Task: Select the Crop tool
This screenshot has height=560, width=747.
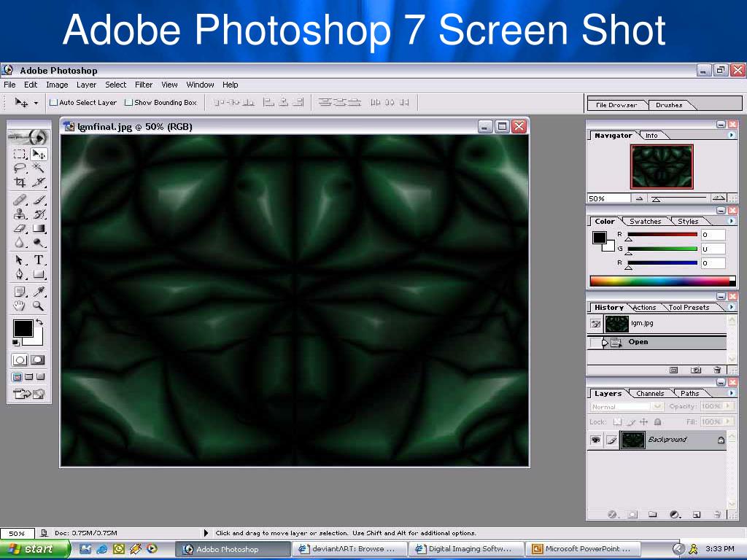Action: pyautogui.click(x=20, y=182)
